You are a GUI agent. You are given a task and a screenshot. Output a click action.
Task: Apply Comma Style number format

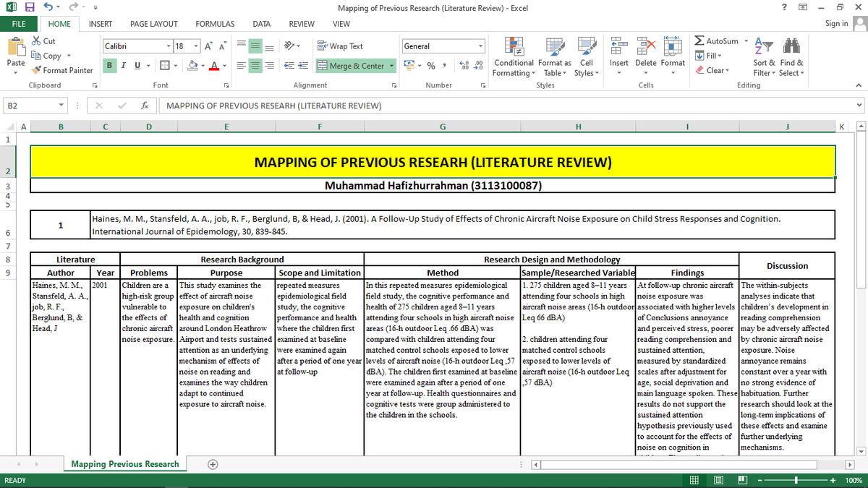click(446, 66)
